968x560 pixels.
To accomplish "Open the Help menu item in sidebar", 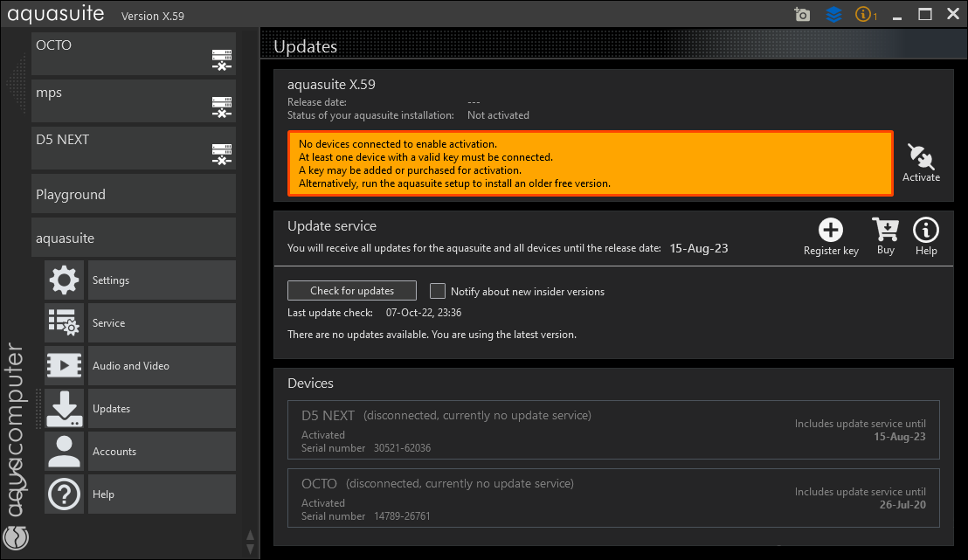I will 162,494.
